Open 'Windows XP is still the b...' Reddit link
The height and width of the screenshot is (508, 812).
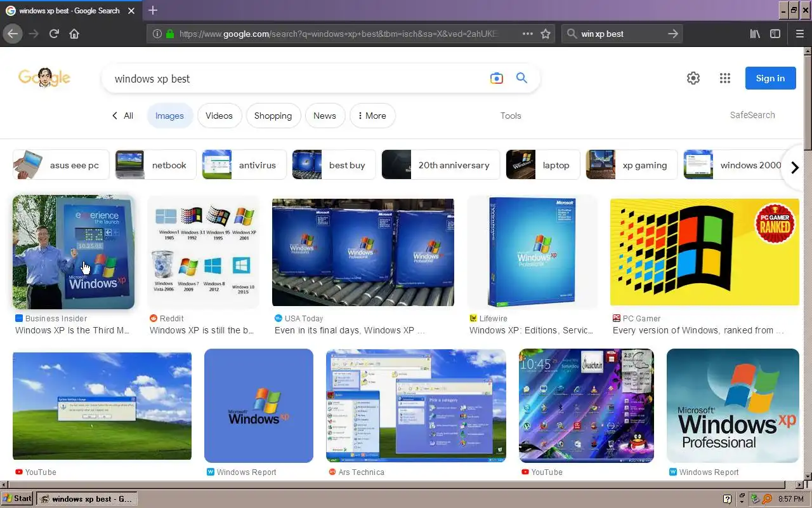[202, 330]
